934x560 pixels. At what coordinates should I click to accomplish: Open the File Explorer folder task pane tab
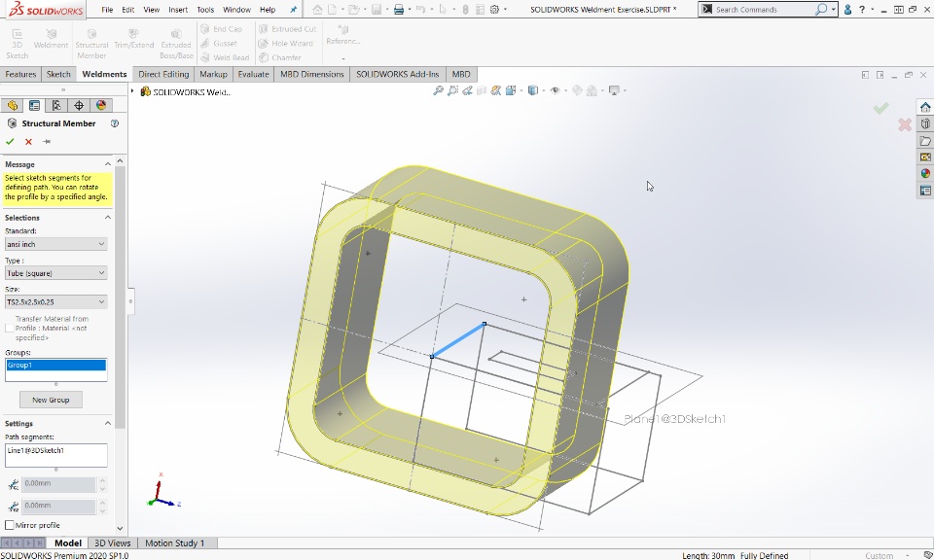click(x=925, y=140)
